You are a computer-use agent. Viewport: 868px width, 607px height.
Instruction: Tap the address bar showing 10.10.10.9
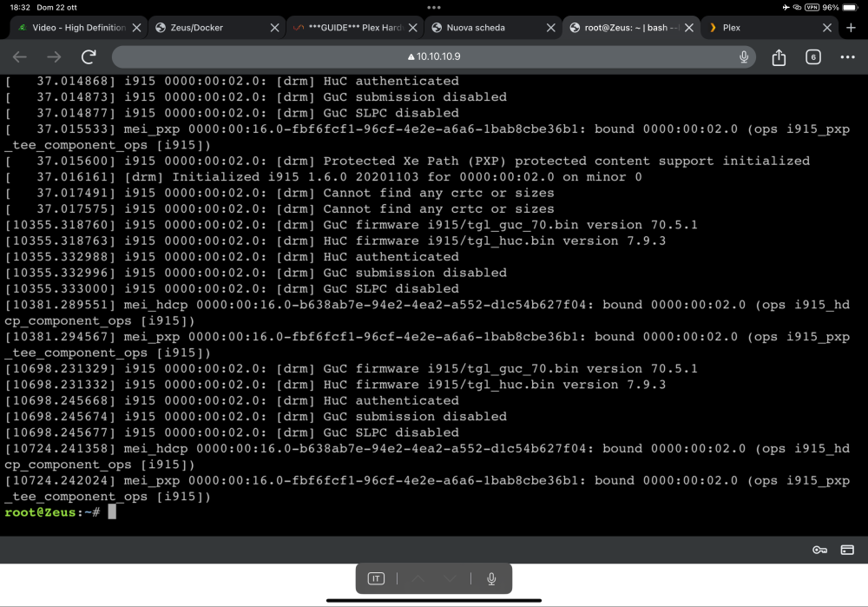434,56
